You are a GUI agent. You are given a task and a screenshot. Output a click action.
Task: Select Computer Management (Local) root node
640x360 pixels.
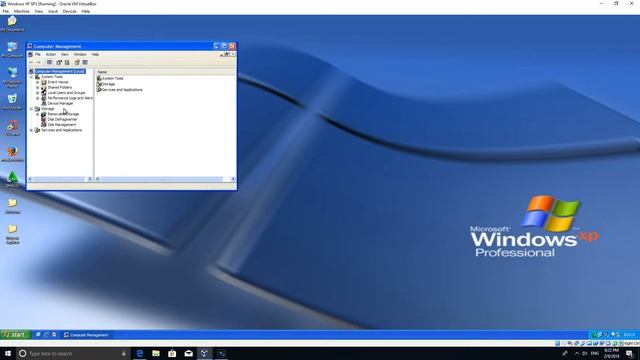60,71
